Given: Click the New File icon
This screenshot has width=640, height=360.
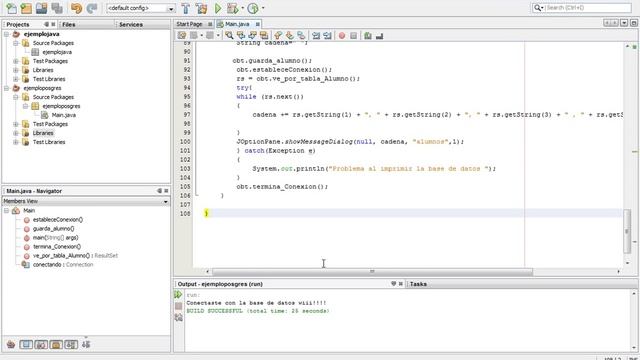Looking at the screenshot, I should (11, 8).
